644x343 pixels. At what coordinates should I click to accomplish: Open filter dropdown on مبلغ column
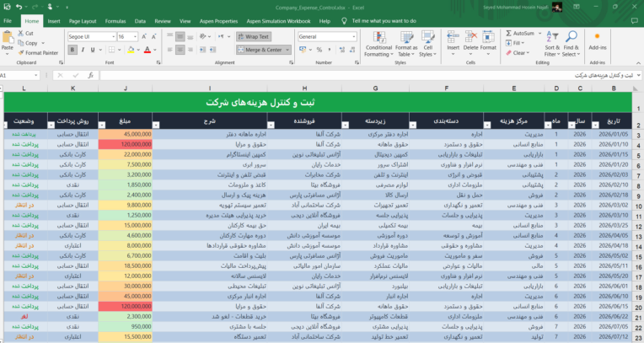pos(102,125)
